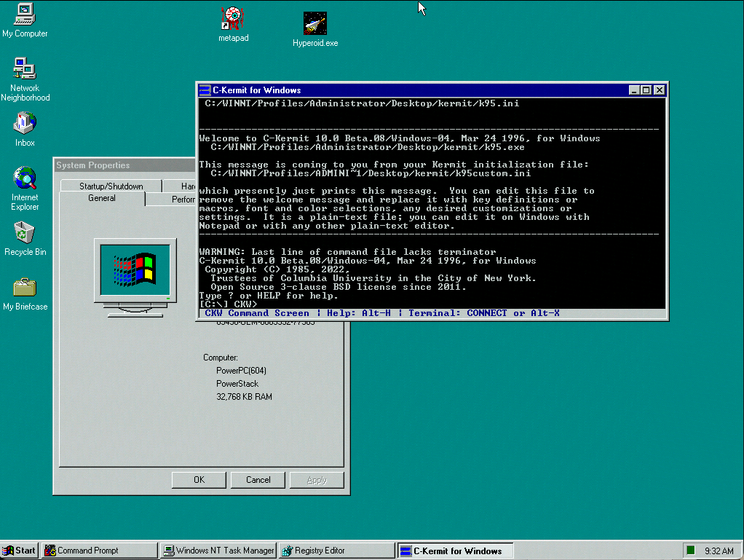Maximize the C-Kermit for Windows window
The height and width of the screenshot is (560, 744).
(646, 90)
